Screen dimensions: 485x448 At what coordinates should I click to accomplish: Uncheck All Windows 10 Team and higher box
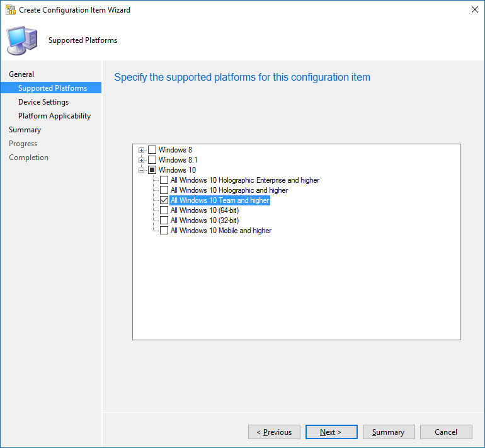tap(164, 200)
